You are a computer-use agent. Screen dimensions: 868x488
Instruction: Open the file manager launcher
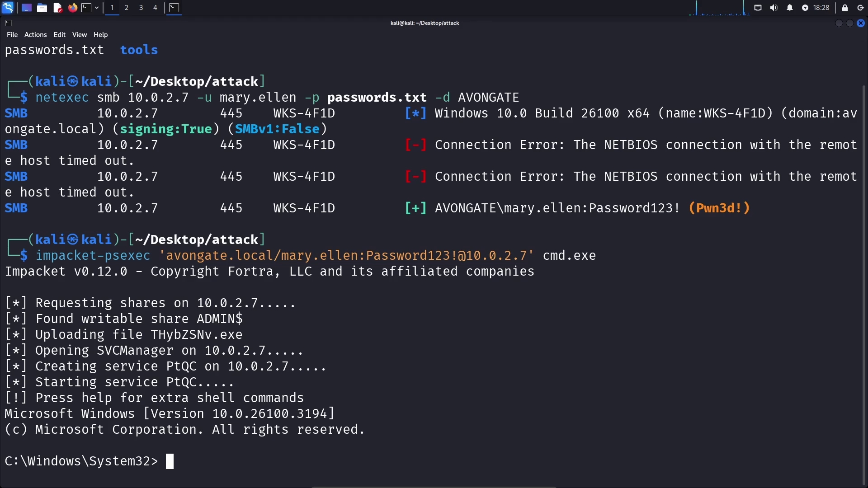[42, 8]
